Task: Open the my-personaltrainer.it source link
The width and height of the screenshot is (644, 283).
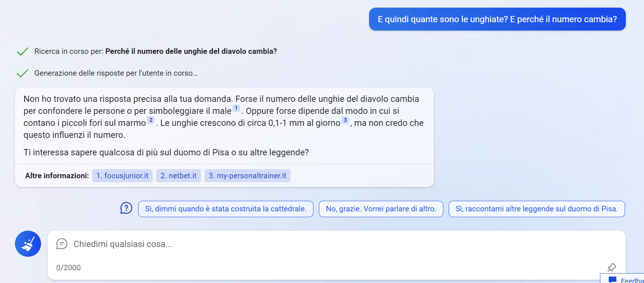Action: [x=247, y=176]
